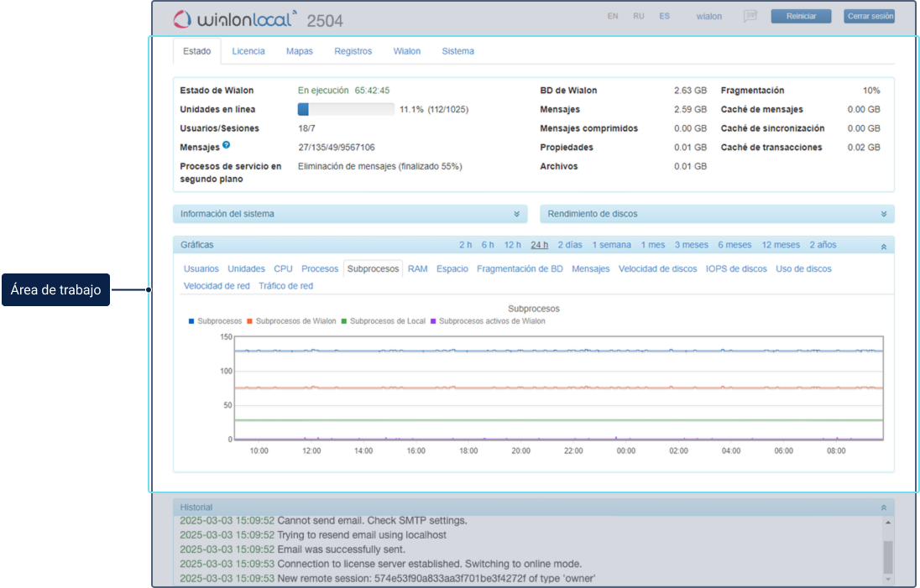
Task: Expand the Información del sistema panel
Action: (x=517, y=214)
